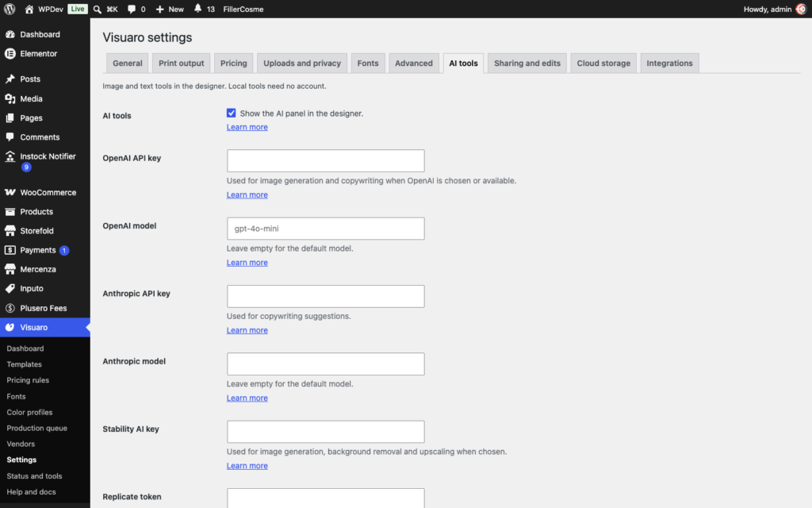Open Pricing rules submenu item
Viewport: 812px width, 508px height.
(28, 380)
